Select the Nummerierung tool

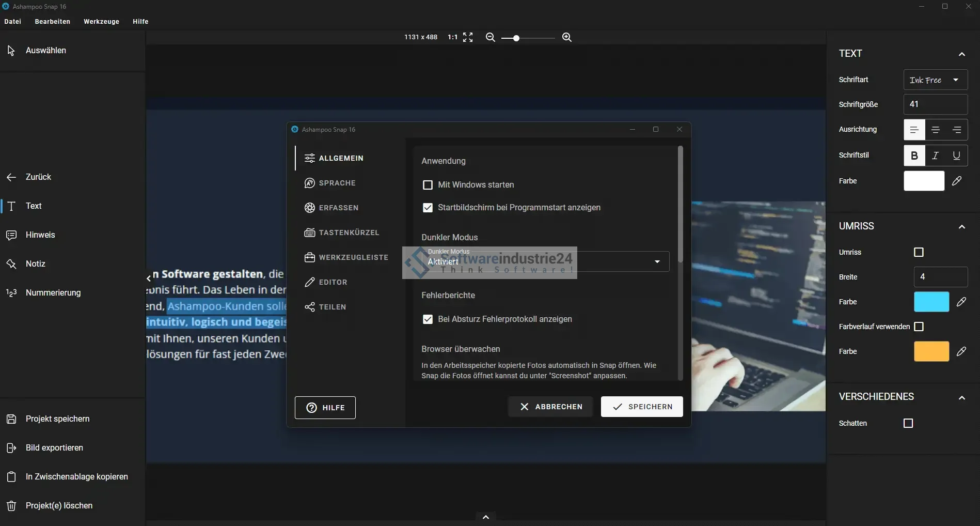pyautogui.click(x=53, y=292)
